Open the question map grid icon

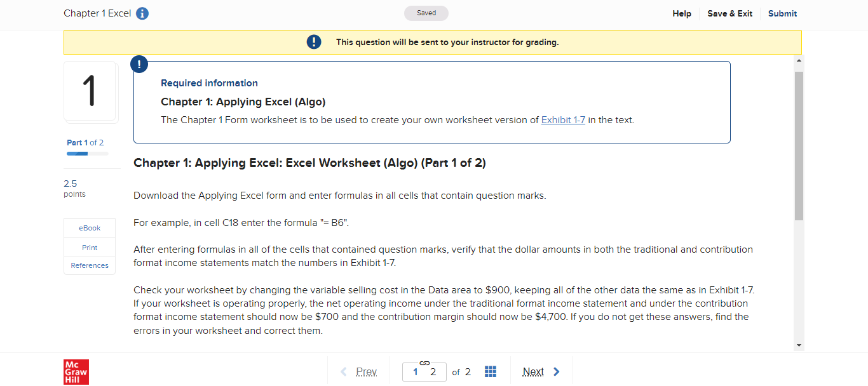pyautogui.click(x=490, y=371)
